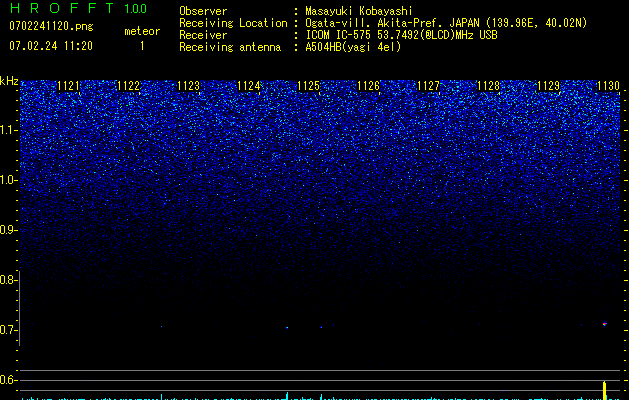Click the Observer field label
This screenshot has width=629, height=400.
[203, 11]
